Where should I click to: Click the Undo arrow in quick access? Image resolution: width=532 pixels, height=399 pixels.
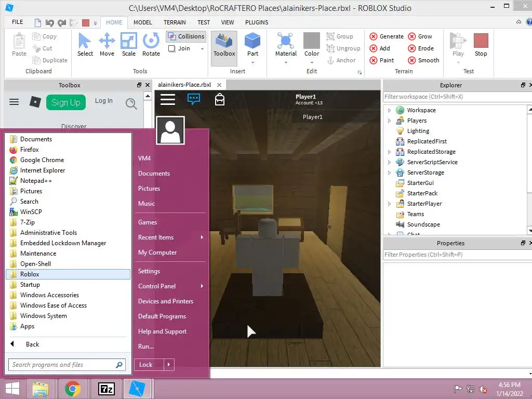point(49,23)
